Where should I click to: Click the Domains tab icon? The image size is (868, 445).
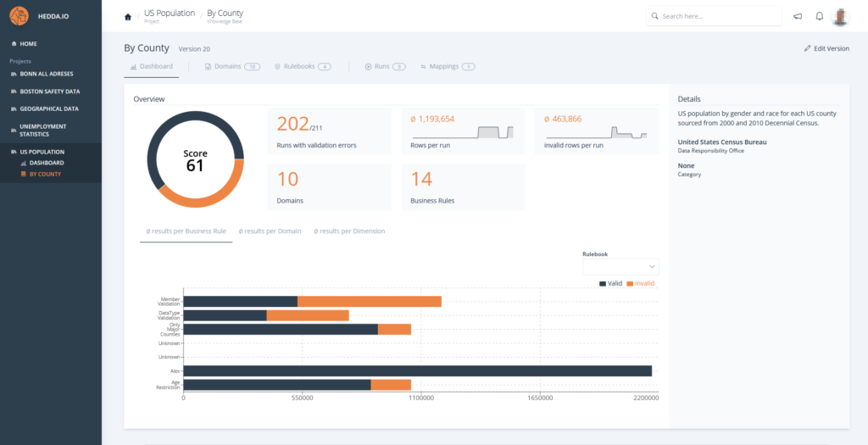[x=208, y=66]
